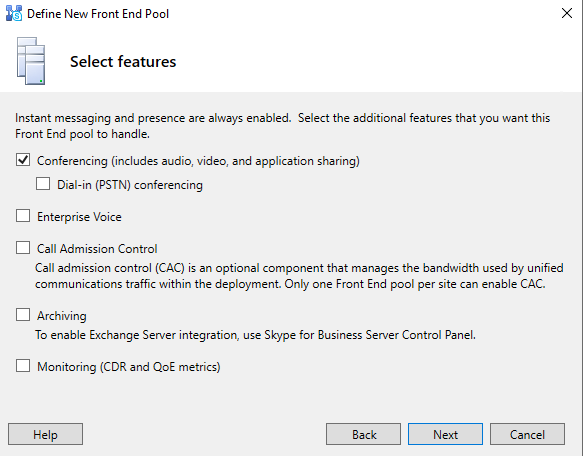Viewport: 583px width, 456px height.
Task: Click the Archiving label text
Action: [x=62, y=316]
